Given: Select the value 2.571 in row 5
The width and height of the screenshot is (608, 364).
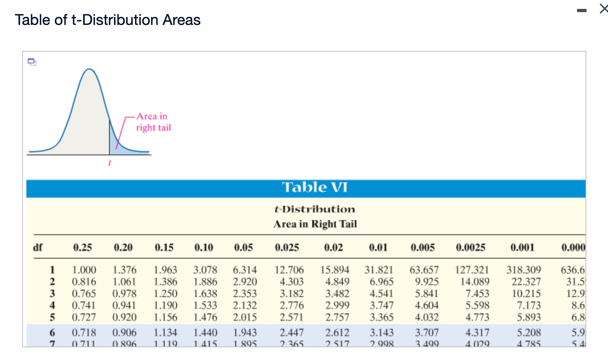Looking at the screenshot, I should 292,317.
